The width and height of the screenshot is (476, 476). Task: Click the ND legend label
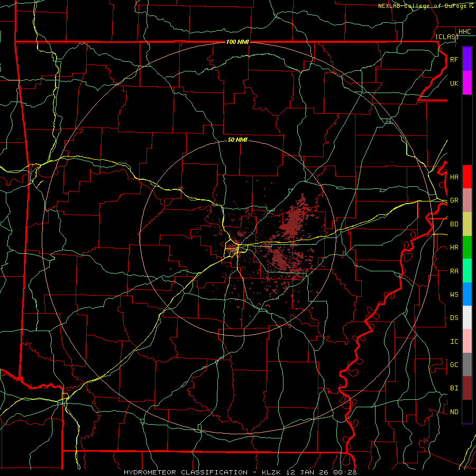click(x=454, y=412)
